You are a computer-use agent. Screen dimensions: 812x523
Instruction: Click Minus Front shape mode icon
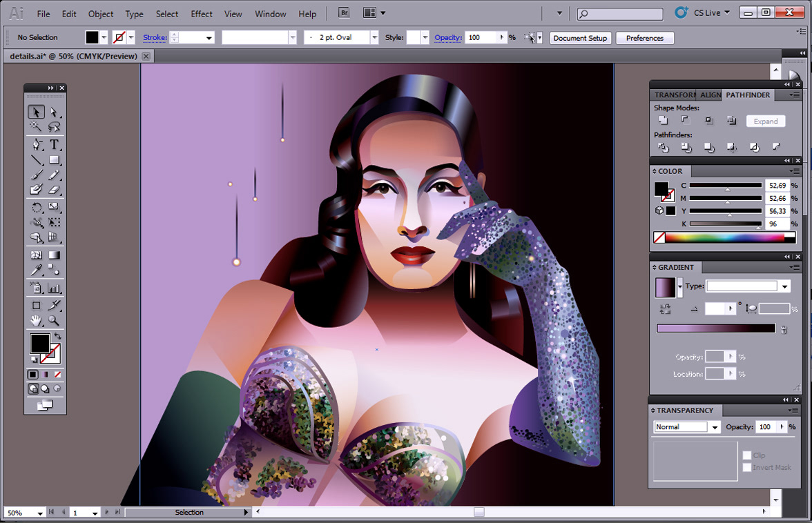[686, 121]
